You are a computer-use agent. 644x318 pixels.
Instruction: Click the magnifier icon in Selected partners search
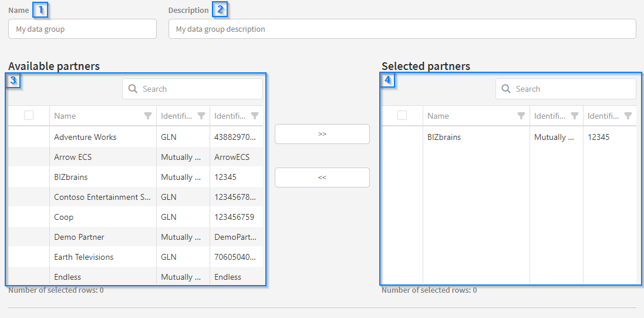[x=507, y=89]
